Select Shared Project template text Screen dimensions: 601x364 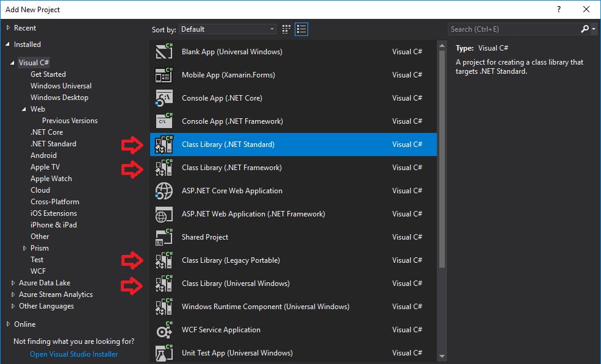[x=205, y=237]
